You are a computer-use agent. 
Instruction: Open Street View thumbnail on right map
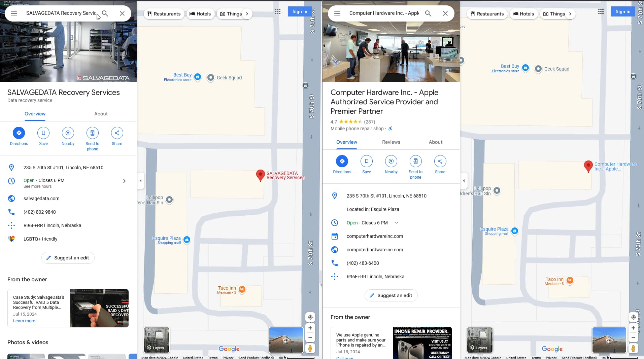coord(609,340)
